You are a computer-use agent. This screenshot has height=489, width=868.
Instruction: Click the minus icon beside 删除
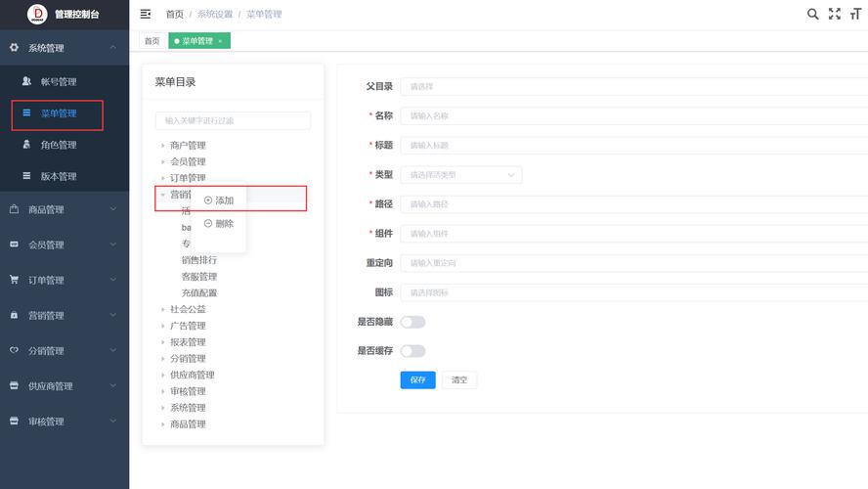(x=208, y=224)
